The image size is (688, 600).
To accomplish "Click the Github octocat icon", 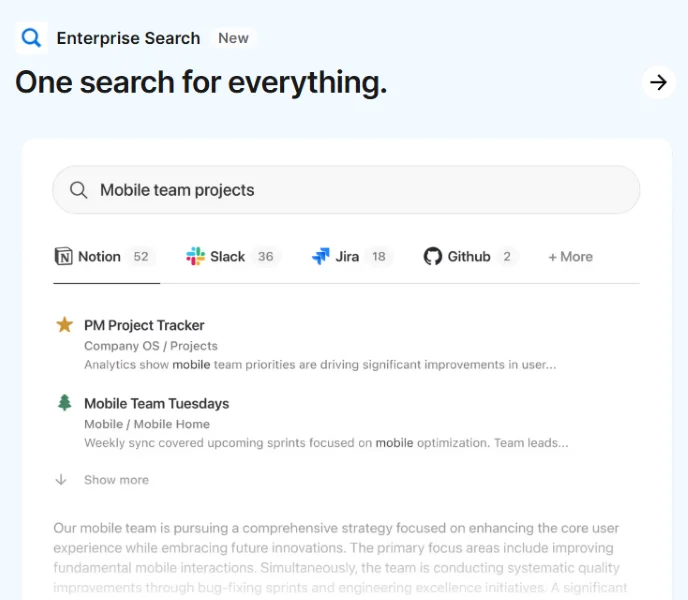I will (x=433, y=256).
